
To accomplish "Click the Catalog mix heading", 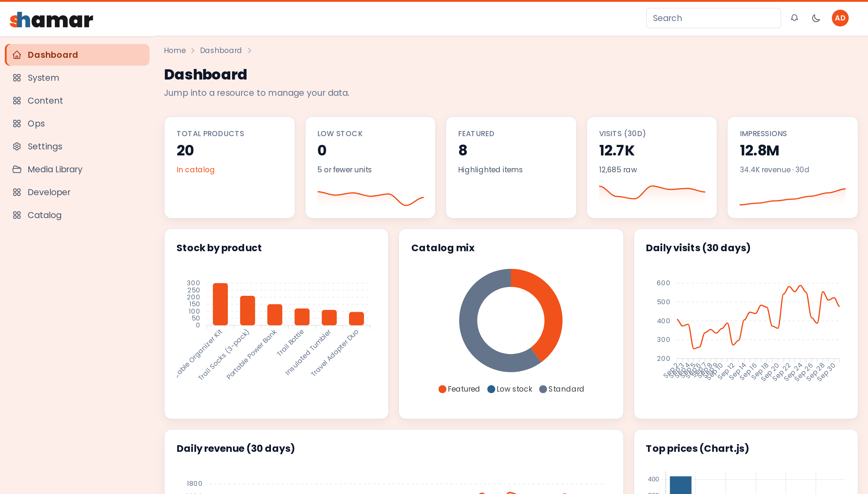I will coord(443,248).
